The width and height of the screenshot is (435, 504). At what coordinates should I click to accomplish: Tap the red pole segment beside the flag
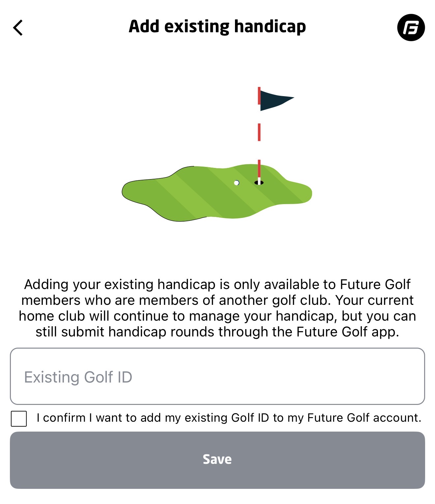click(x=259, y=96)
